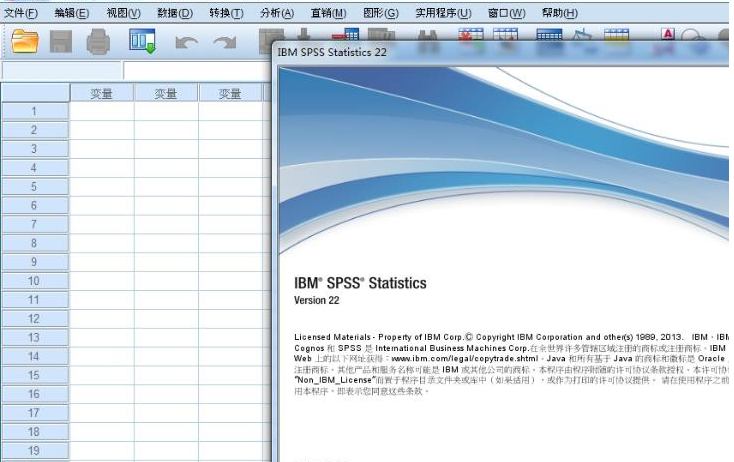This screenshot has width=734, height=462.
Task: Click the Run descriptive statistics toolbar icon
Action: [x=381, y=35]
